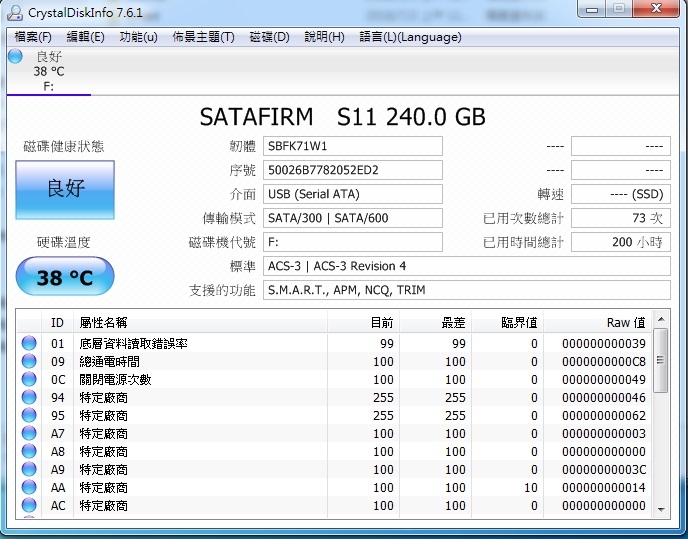Click the attribute list scrollbar thumb
The width and height of the screenshot is (688, 539).
pyautogui.click(x=661, y=360)
